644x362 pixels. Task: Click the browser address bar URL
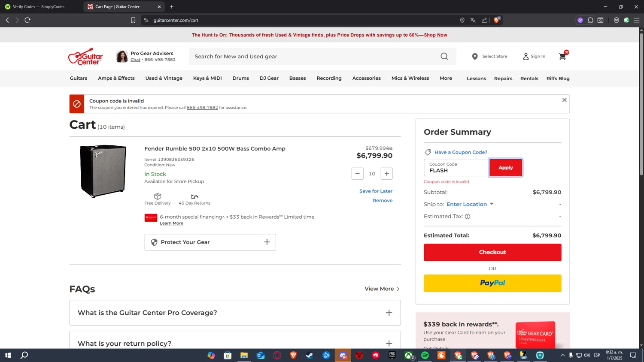pyautogui.click(x=176, y=20)
